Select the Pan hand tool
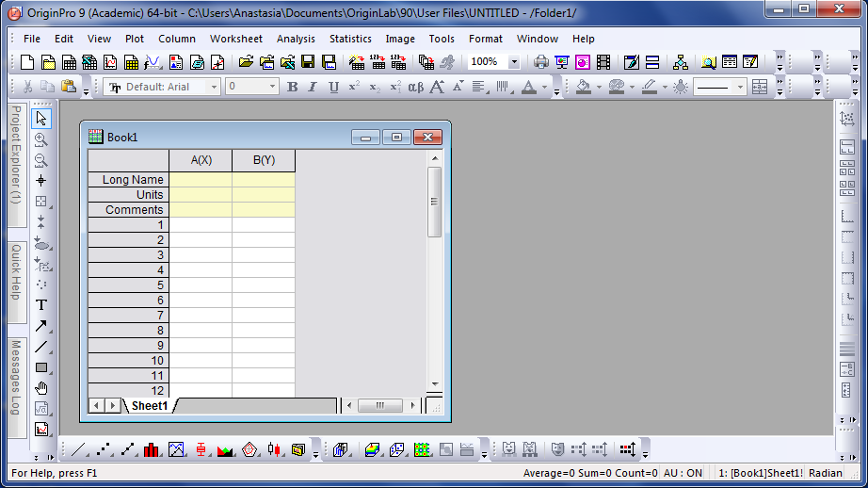 pos(41,388)
